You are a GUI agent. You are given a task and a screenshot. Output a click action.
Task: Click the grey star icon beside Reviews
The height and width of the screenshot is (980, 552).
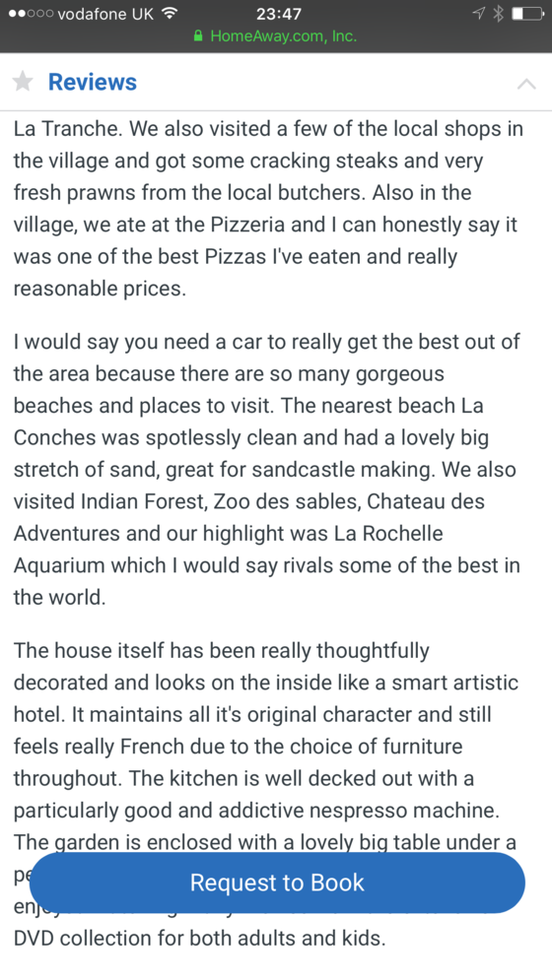(x=23, y=81)
